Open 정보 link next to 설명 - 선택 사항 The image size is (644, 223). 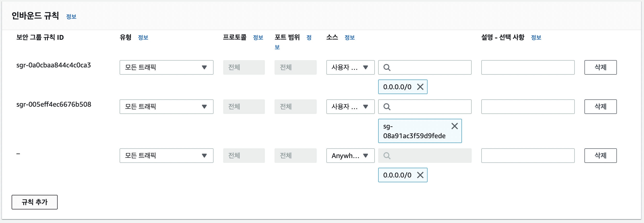coord(536,38)
